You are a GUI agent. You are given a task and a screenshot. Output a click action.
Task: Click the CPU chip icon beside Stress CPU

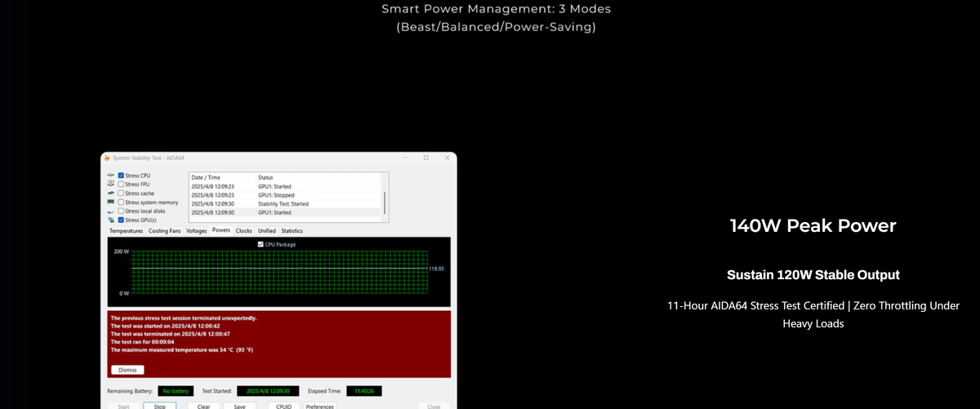click(x=111, y=176)
